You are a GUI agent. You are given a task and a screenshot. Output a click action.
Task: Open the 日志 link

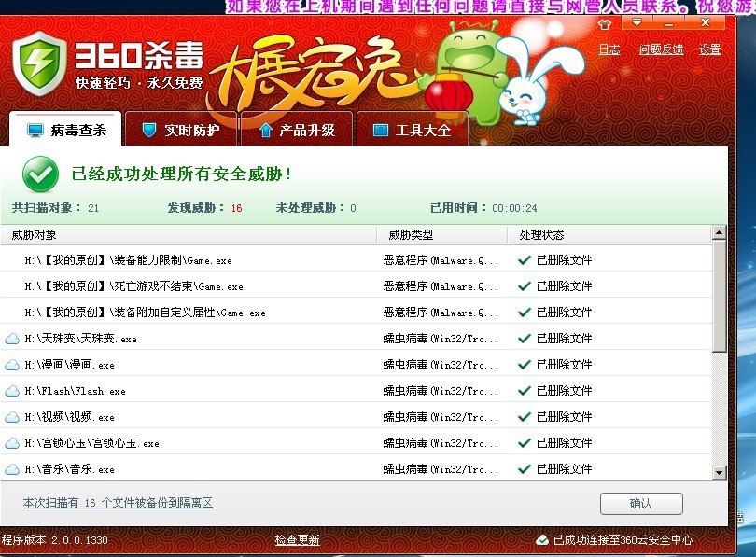pyautogui.click(x=609, y=49)
